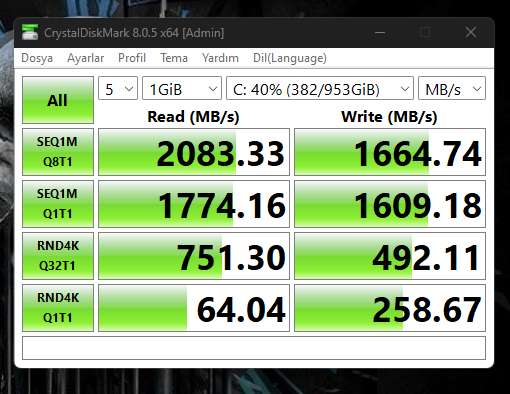Viewport: 510px width, 394px height.
Task: Click the empty comment field at bottom
Action: click(254, 348)
